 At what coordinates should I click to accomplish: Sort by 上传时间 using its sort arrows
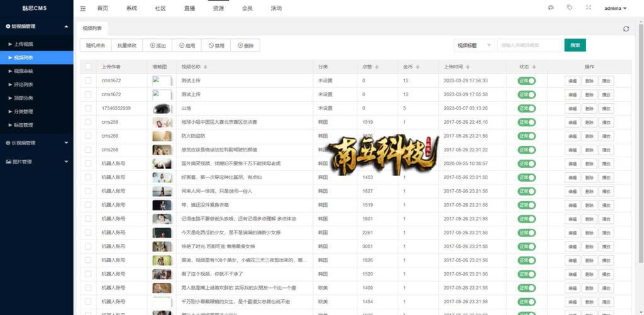[467, 67]
